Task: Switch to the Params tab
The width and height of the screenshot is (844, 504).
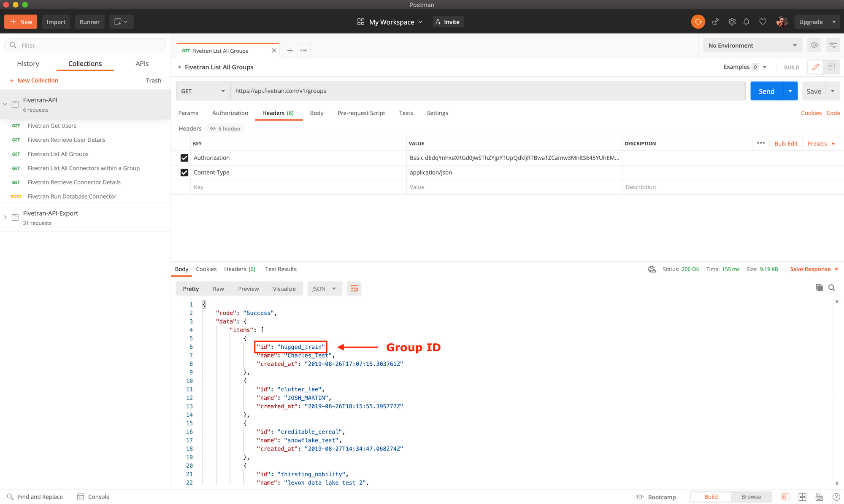Action: pos(188,113)
